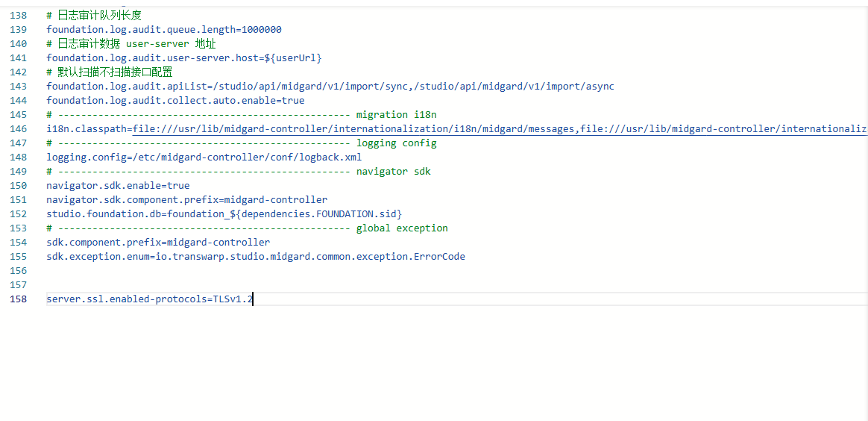Click the sdk.component.prefix=midgard-controller line
The width and height of the screenshot is (868, 421).
[x=158, y=243]
